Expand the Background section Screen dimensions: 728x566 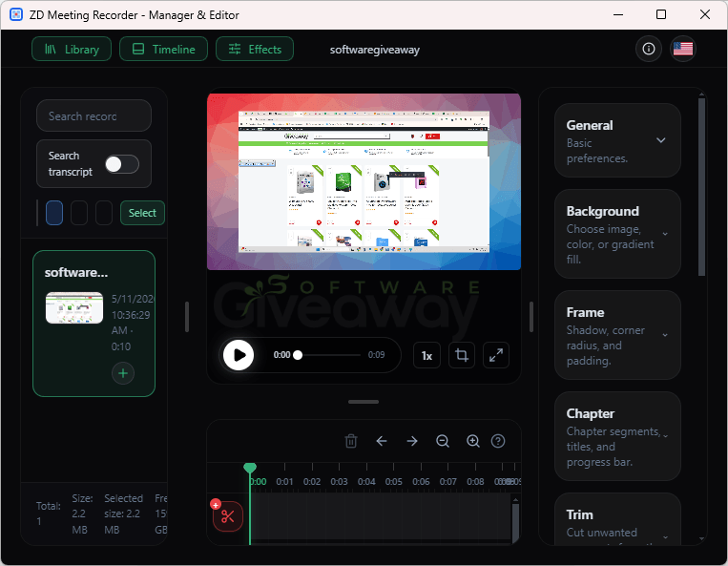pyautogui.click(x=617, y=234)
